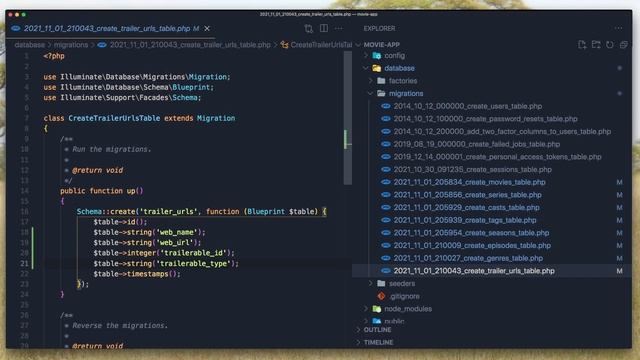Click the factories folder icon
This screenshot has width=640, height=360.
tap(381, 81)
